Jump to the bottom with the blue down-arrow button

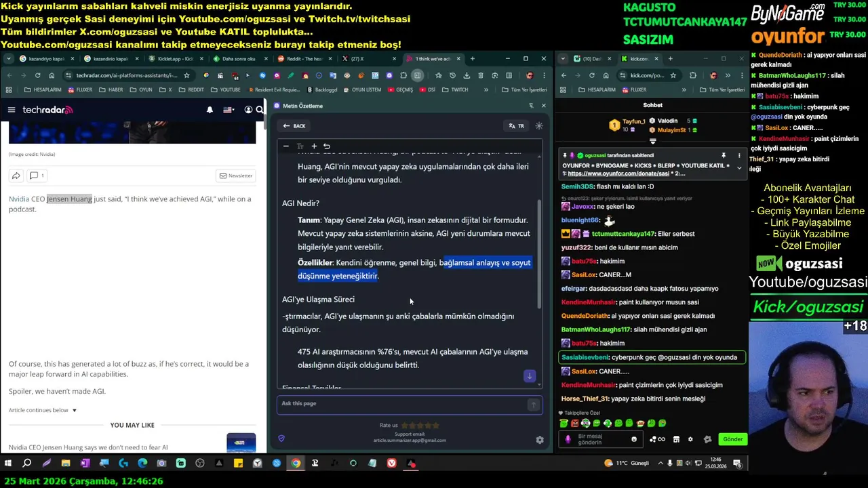click(x=530, y=376)
